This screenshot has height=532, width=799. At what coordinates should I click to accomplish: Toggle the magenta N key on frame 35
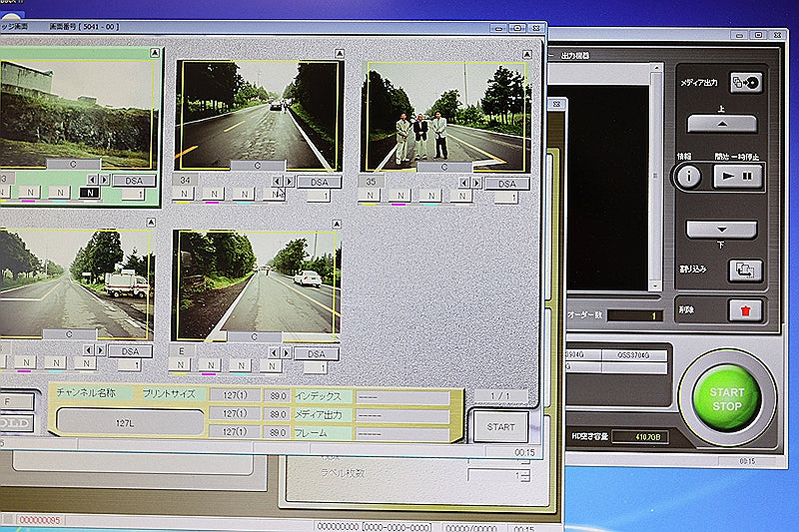click(x=400, y=196)
